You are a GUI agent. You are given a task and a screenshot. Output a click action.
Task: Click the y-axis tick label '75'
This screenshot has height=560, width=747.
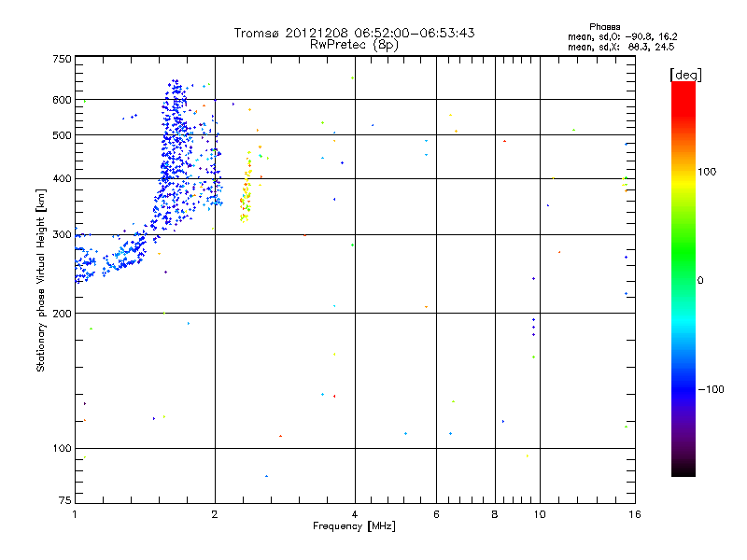pyautogui.click(x=65, y=500)
